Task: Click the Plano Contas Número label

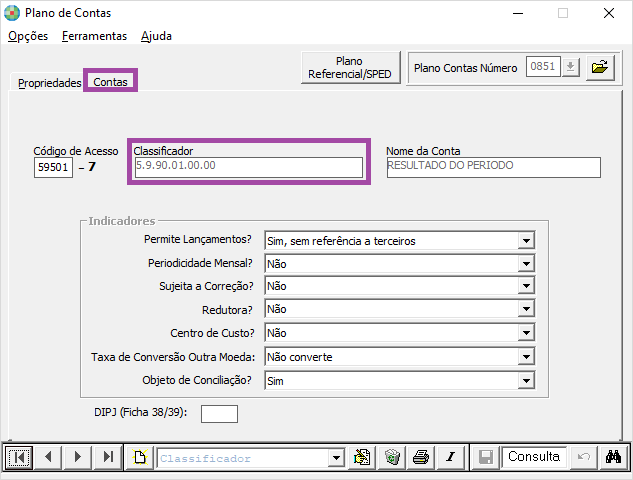Action: [x=465, y=68]
